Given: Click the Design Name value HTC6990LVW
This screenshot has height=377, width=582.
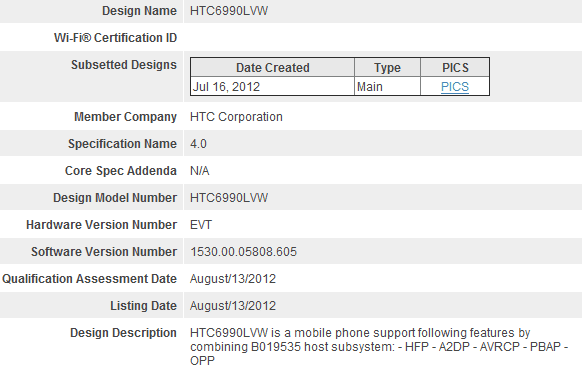Looking at the screenshot, I should point(229,11).
